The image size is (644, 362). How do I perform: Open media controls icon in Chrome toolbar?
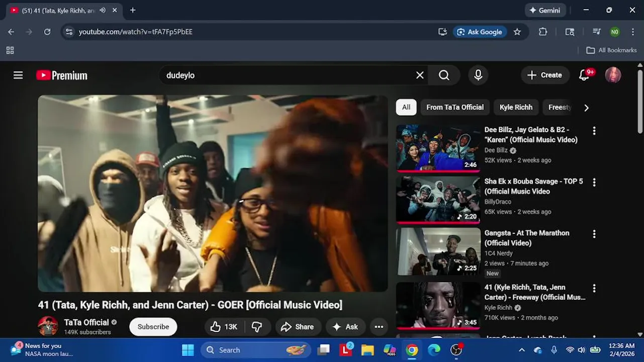(x=597, y=32)
